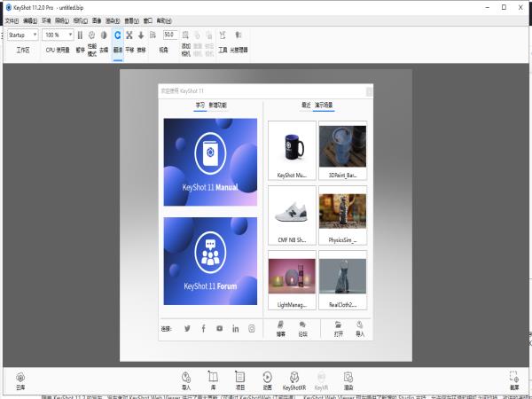Open the Light Manager toolbar icon
This screenshot has height=399, width=532.
[239, 35]
